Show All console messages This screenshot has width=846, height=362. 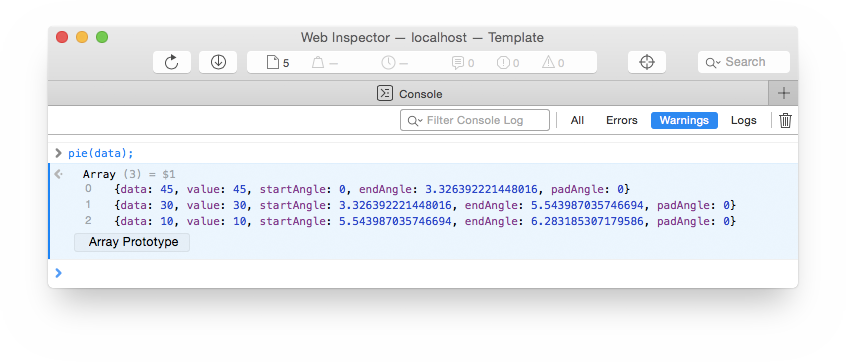577,120
